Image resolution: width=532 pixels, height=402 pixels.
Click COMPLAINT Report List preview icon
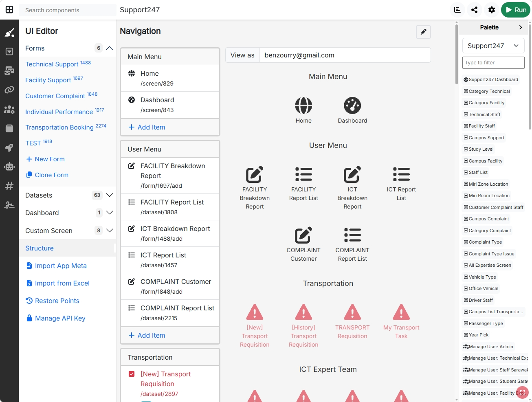coord(352,235)
